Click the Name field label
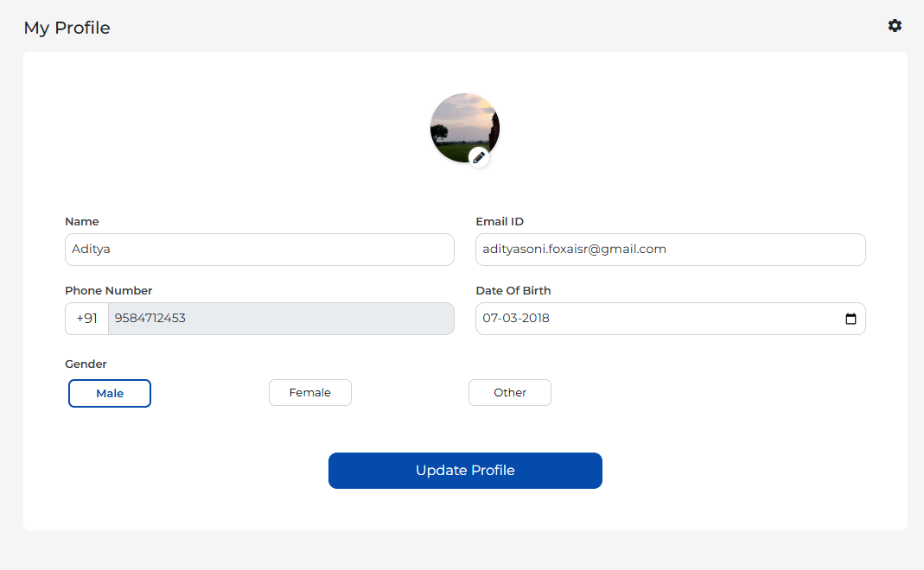This screenshot has width=924, height=570. 82,222
